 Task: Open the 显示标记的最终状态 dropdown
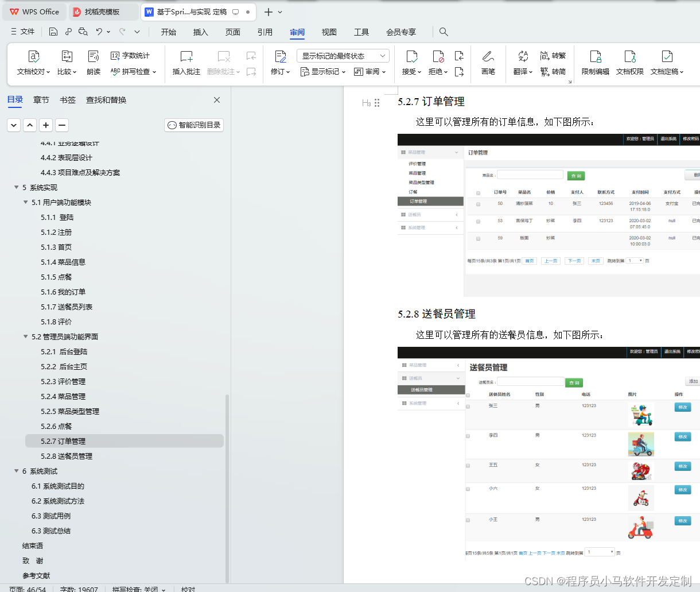coord(343,55)
